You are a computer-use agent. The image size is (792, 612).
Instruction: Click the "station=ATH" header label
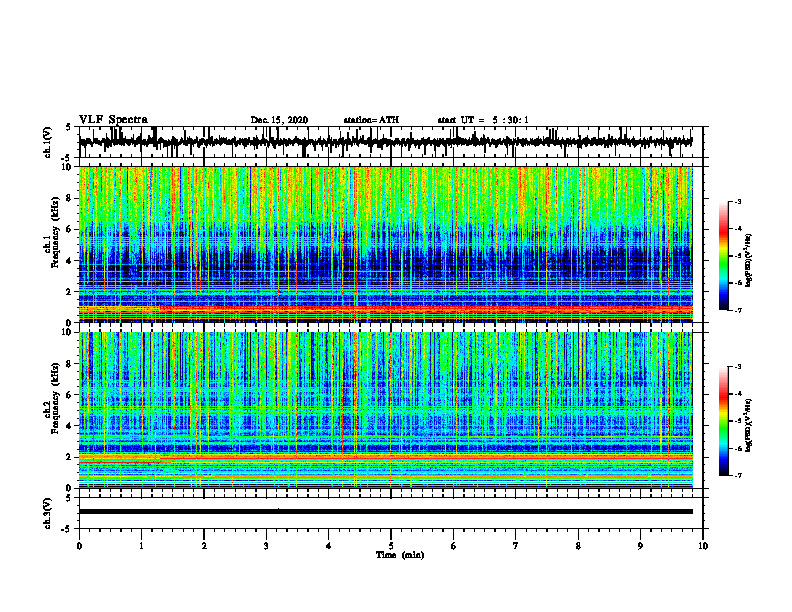click(371, 120)
